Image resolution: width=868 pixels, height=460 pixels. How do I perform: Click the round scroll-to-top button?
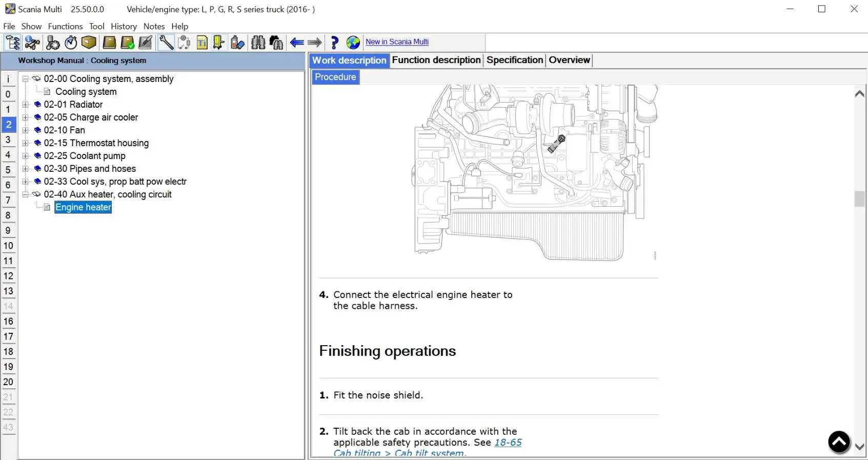pos(839,442)
